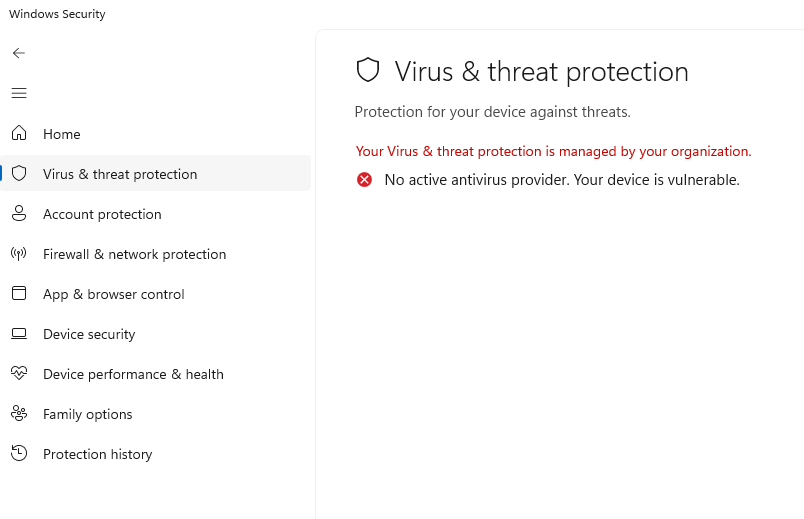Viewport: 804px width, 519px height.
Task: Click the Device security laptop icon
Action: (x=19, y=334)
